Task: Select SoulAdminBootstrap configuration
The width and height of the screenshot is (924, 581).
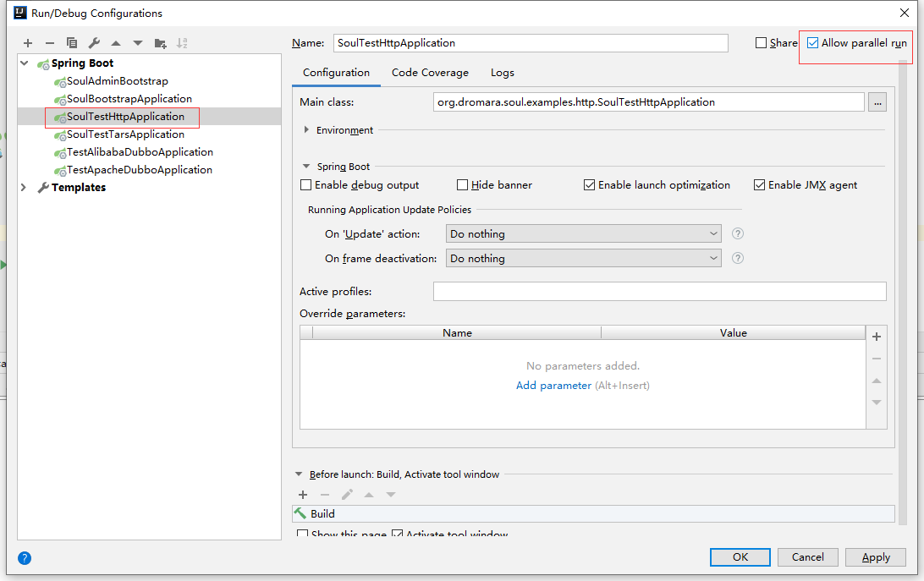Action: pos(118,81)
